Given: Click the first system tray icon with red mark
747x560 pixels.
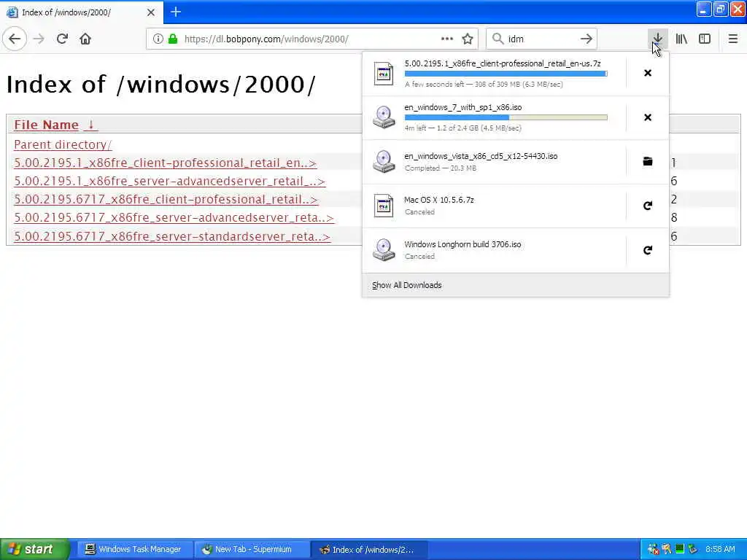Looking at the screenshot, I should (x=654, y=549).
